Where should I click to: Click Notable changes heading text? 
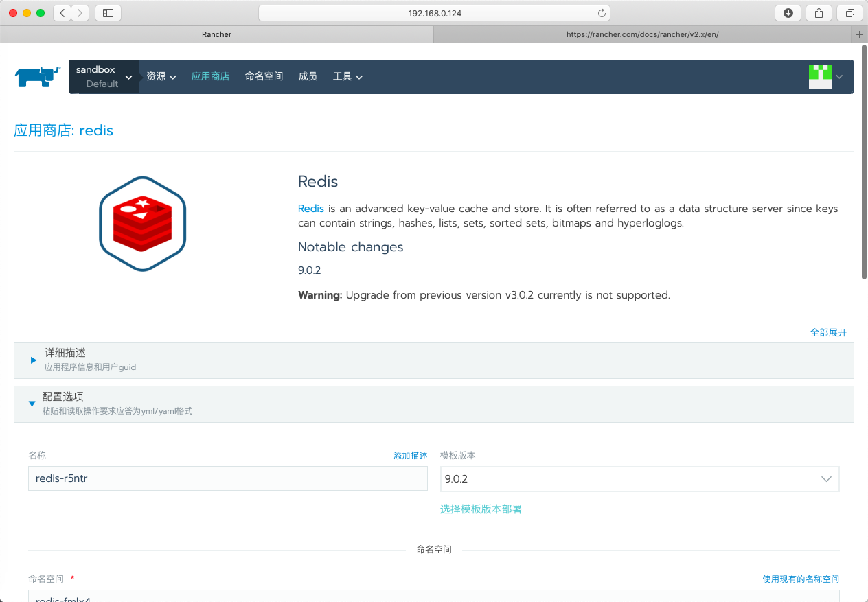pos(350,247)
